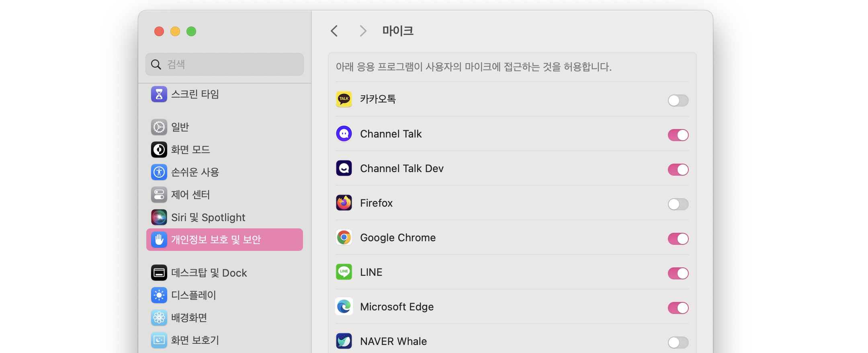
Task: Click the Microsoft Edge app icon
Action: pos(344,306)
